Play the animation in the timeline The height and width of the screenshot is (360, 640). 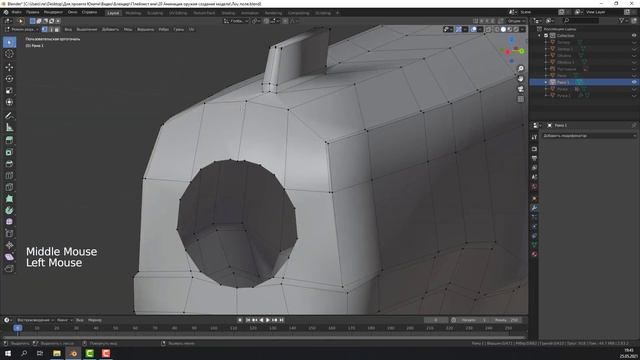(268, 320)
